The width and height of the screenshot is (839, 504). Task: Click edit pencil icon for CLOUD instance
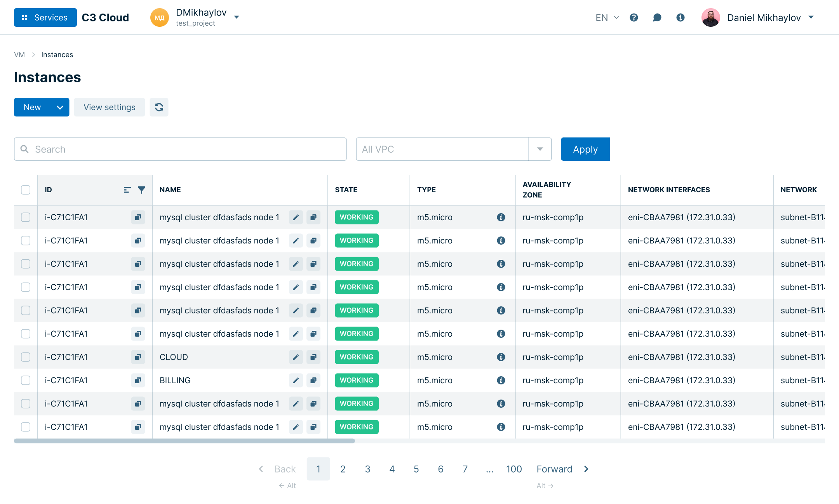click(x=296, y=357)
